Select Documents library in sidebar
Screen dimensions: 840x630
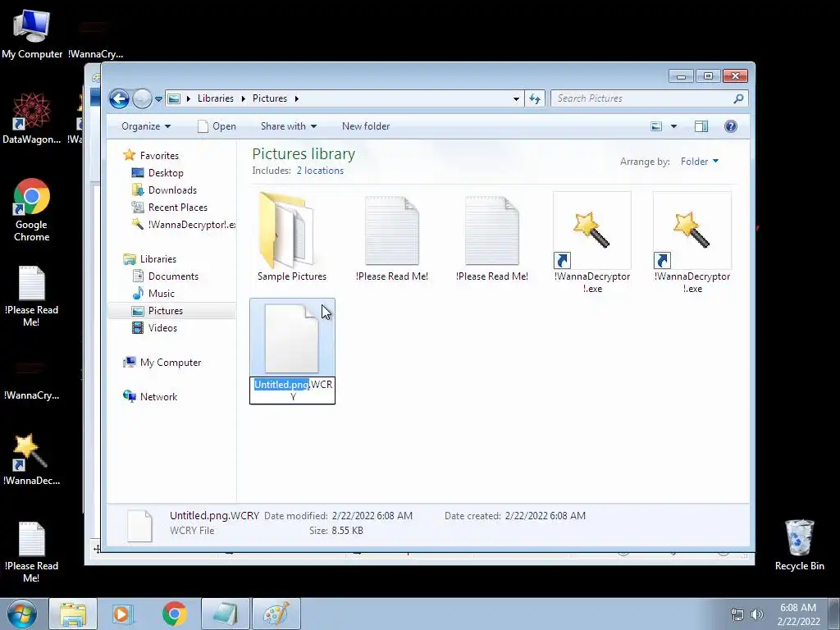pos(173,276)
